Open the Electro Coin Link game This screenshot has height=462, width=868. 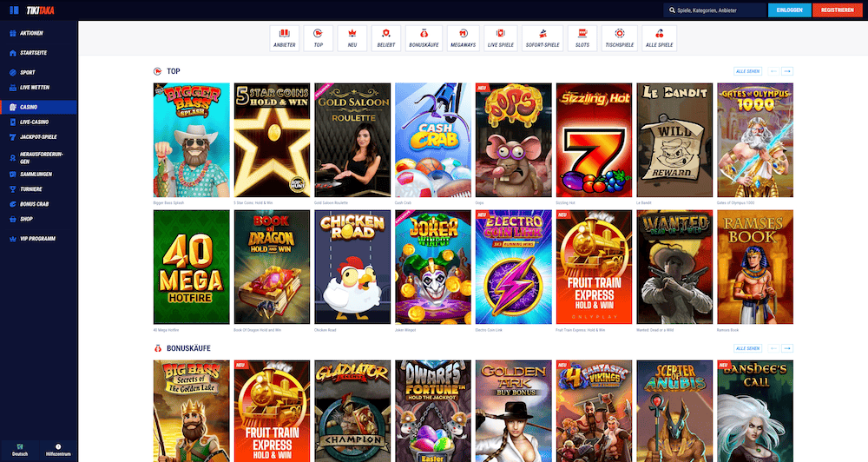pyautogui.click(x=514, y=267)
